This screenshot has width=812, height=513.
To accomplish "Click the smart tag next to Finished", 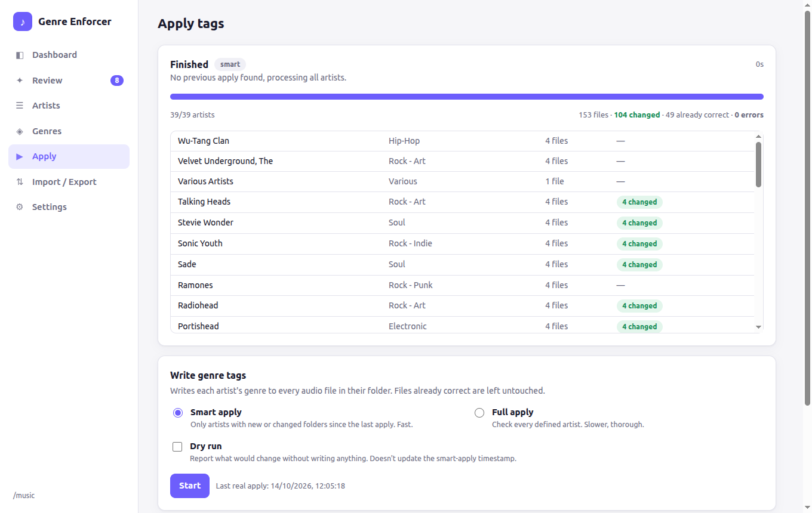I will 230,64.
